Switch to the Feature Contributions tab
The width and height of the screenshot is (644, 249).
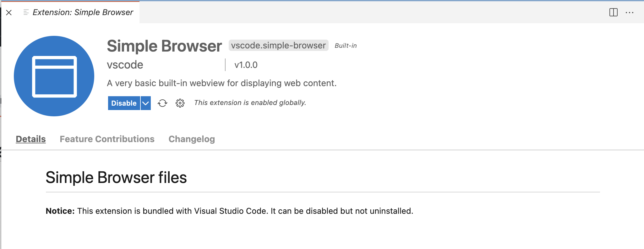107,139
